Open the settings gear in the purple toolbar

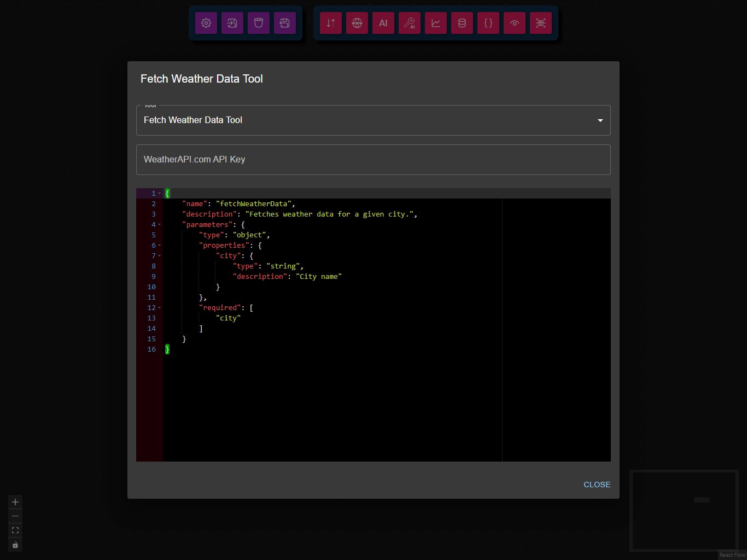(x=206, y=23)
